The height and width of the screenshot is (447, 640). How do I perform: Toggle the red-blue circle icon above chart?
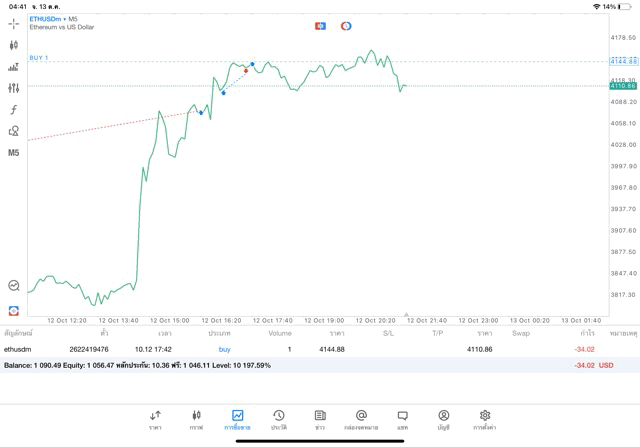(346, 26)
